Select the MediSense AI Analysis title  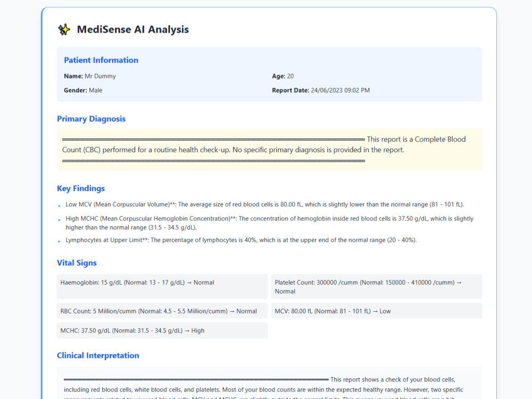click(132, 29)
